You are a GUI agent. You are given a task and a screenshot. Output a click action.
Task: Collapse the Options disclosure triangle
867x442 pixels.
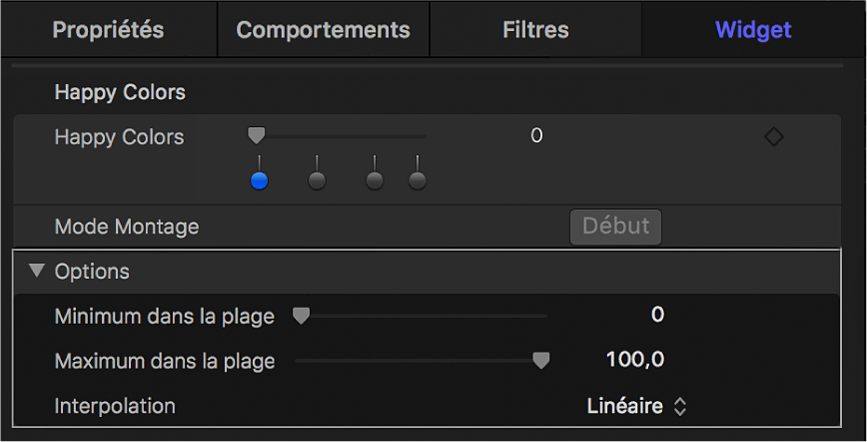[38, 271]
